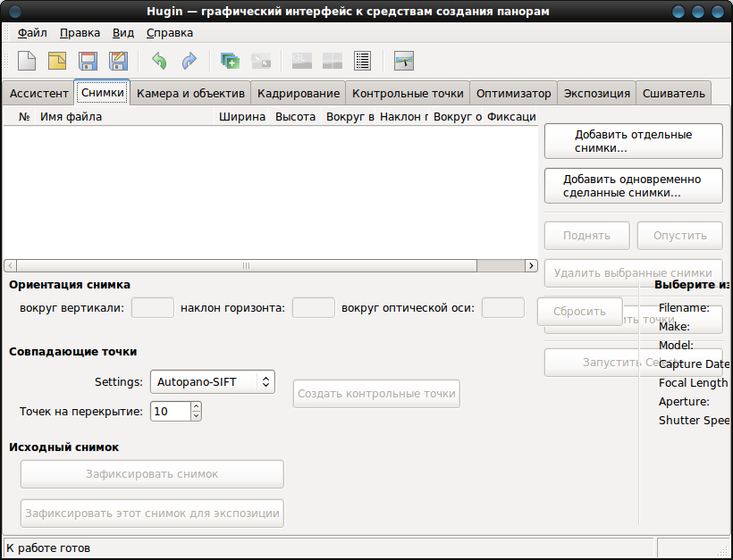Click Зафиксировать этот снимок для экспозиции

click(x=152, y=514)
